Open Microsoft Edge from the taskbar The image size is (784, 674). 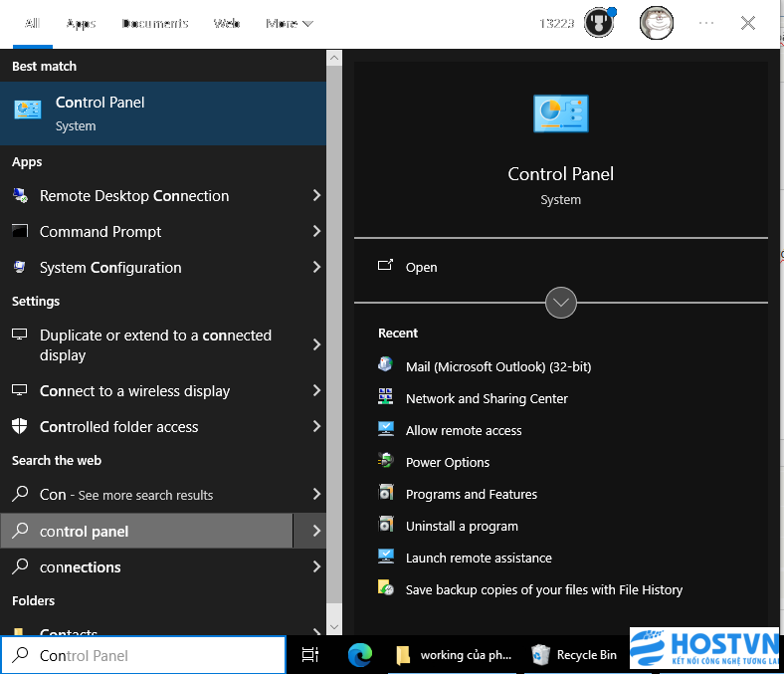[360, 655]
